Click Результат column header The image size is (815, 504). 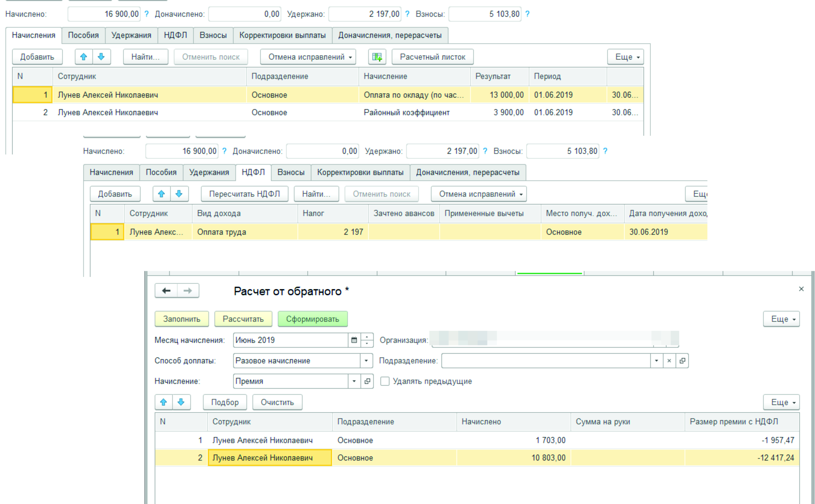(x=499, y=76)
